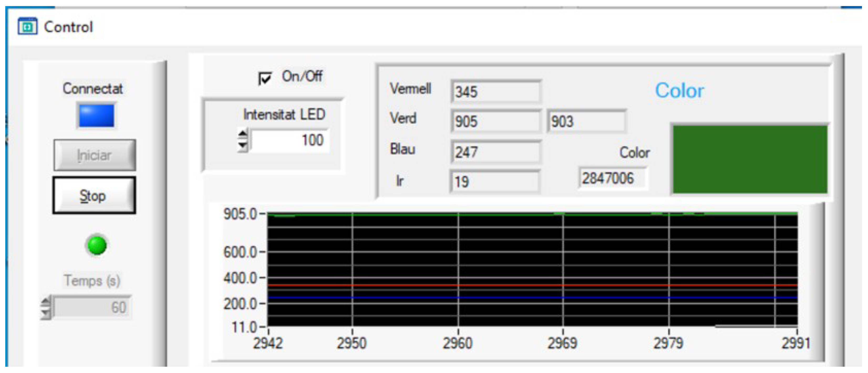
Task: Decrease Intensitat LED with down arrow
Action: [x=242, y=146]
